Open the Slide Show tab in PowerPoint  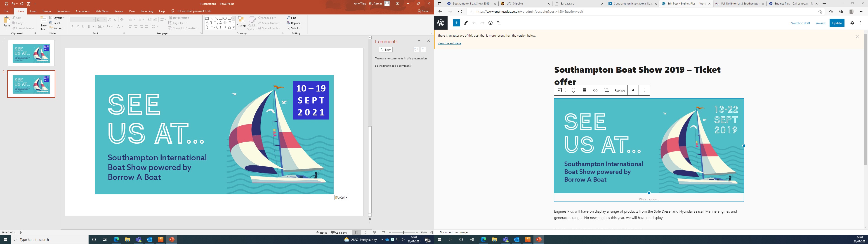102,11
